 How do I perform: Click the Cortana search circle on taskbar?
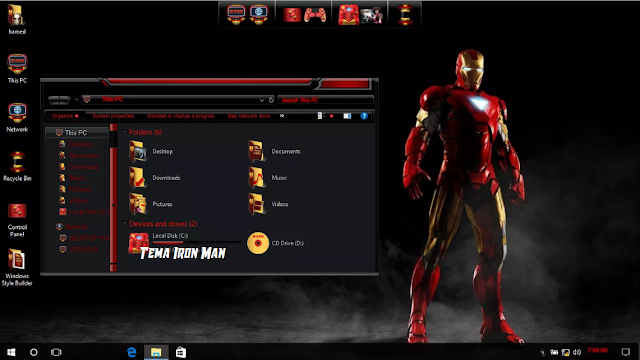click(x=33, y=352)
